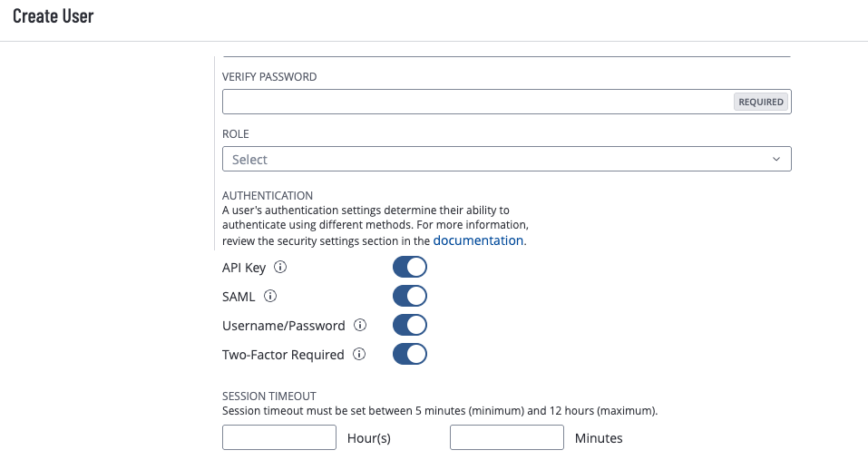Show info for Two-Factor Required
Screen dimensions: 868x470
click(x=359, y=355)
